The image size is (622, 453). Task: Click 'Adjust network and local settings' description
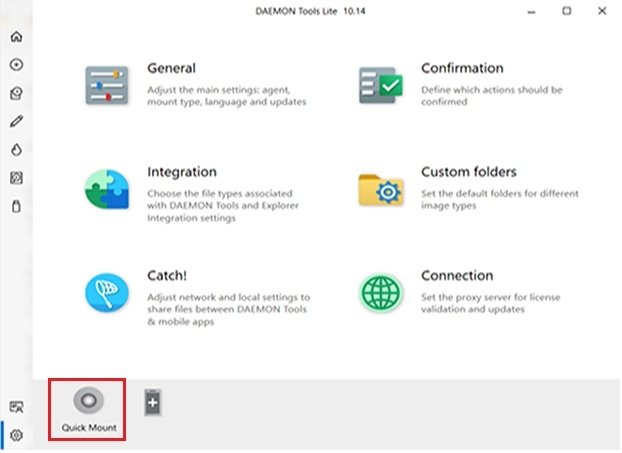tap(228, 309)
